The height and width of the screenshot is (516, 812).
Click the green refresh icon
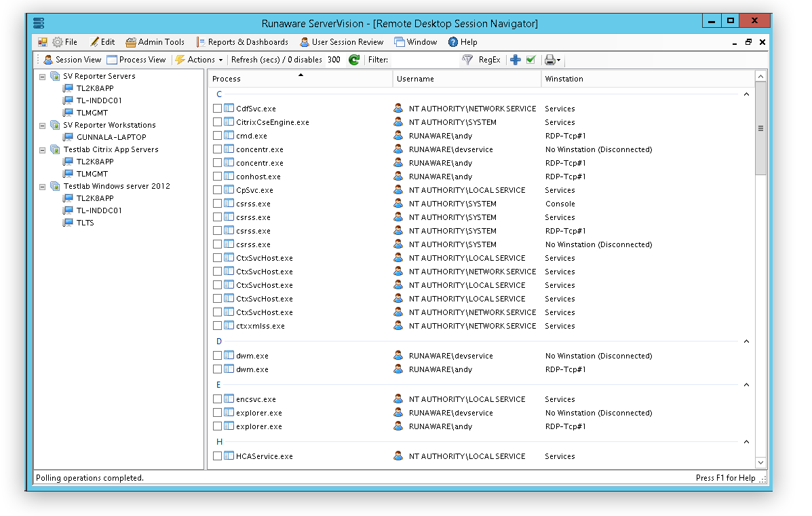(x=354, y=60)
